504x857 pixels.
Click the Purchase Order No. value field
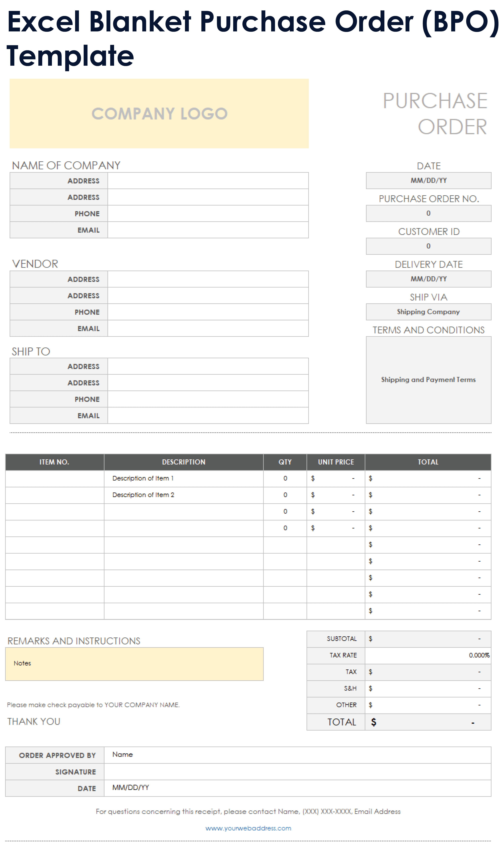(429, 213)
